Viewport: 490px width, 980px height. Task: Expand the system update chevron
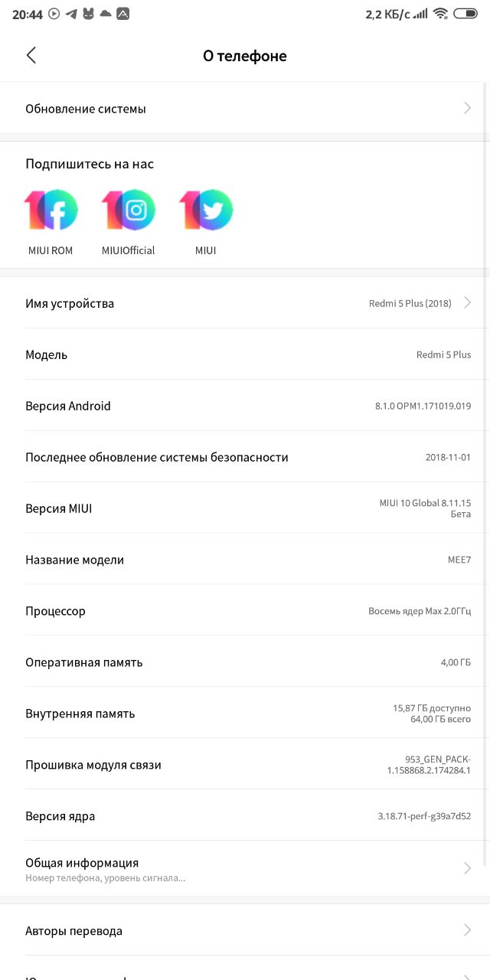467,109
